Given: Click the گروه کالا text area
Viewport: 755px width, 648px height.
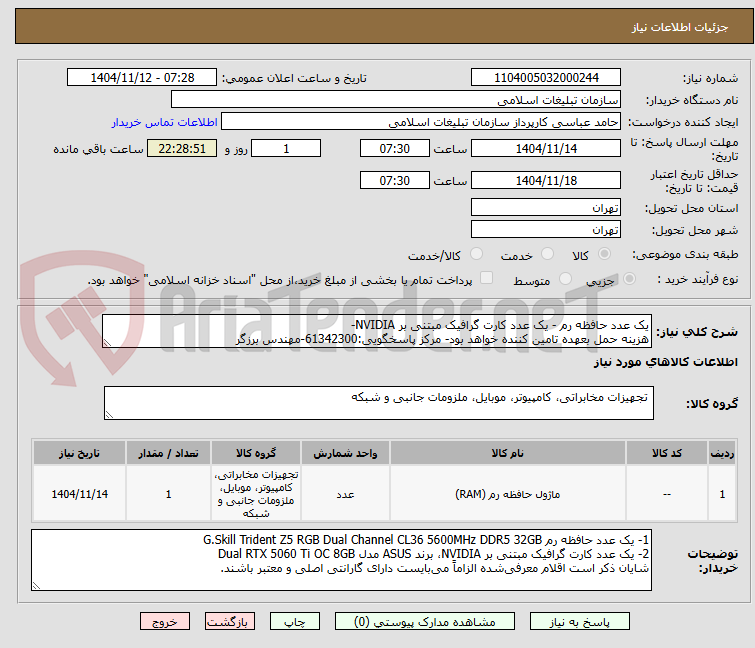Looking at the screenshot, I should 379,402.
